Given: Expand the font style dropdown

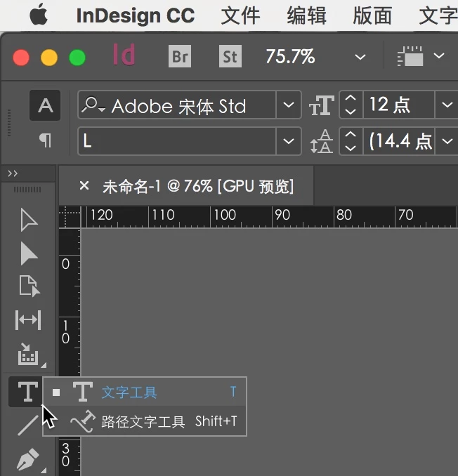Looking at the screenshot, I should click(289, 141).
